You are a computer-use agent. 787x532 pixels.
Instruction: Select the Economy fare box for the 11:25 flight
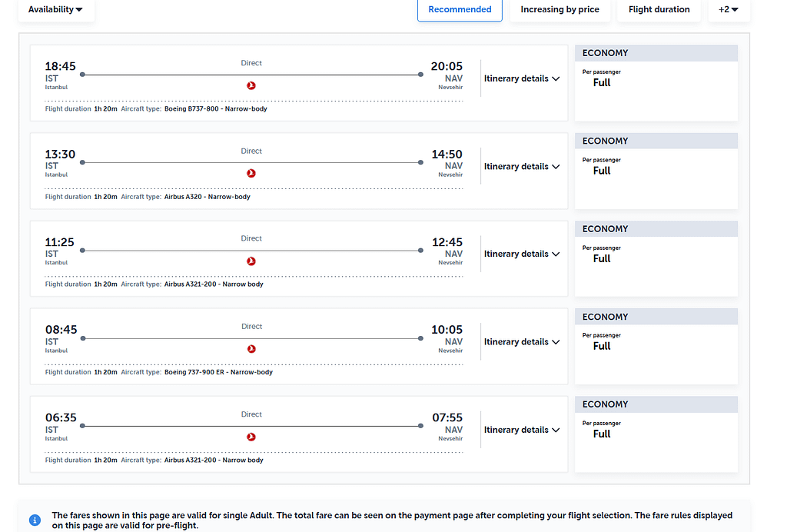656,259
